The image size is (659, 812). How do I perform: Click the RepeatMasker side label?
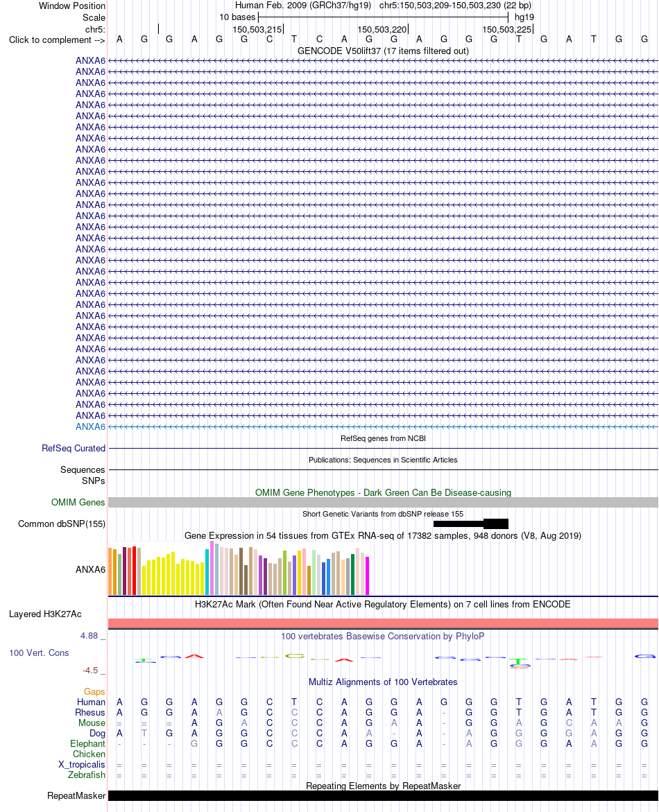click(x=76, y=796)
